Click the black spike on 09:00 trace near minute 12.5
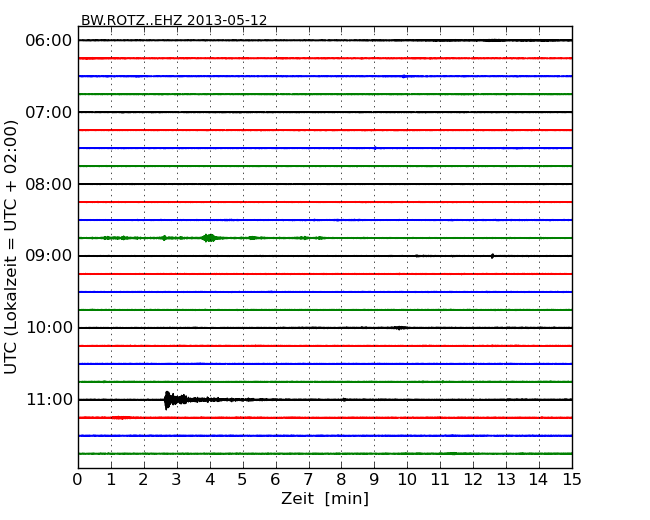The width and height of the screenshot is (650, 520). click(492, 256)
